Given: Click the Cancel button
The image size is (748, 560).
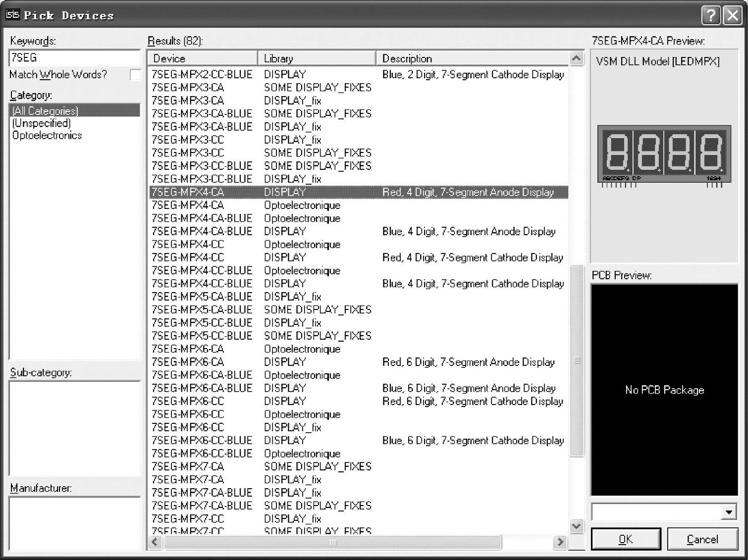Looking at the screenshot, I should (x=702, y=539).
